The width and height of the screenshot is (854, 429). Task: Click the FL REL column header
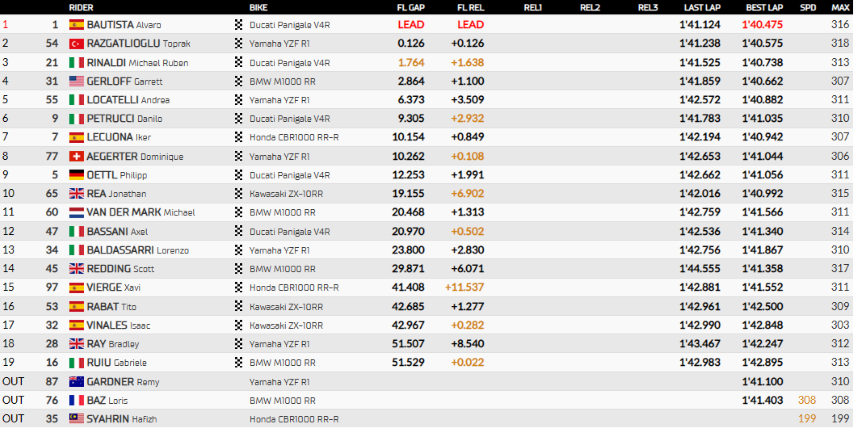pyautogui.click(x=471, y=8)
